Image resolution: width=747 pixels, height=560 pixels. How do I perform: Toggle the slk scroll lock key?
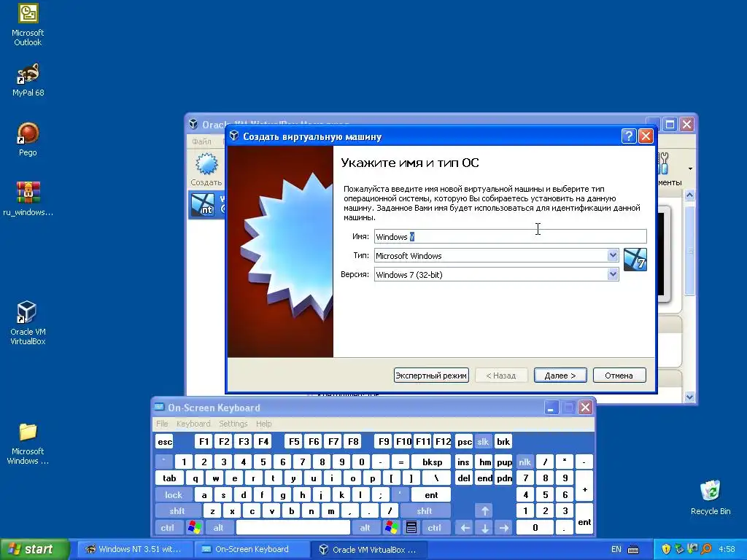point(483,441)
